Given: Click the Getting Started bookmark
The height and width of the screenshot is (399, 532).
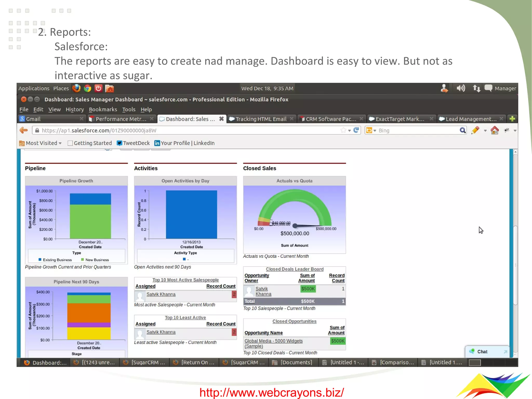Looking at the screenshot, I should click(90, 143).
